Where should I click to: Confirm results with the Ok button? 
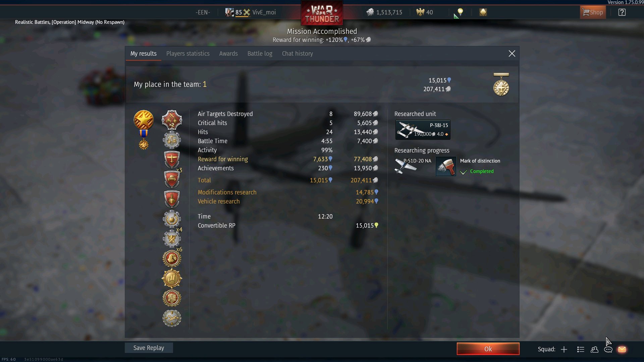[x=488, y=349]
